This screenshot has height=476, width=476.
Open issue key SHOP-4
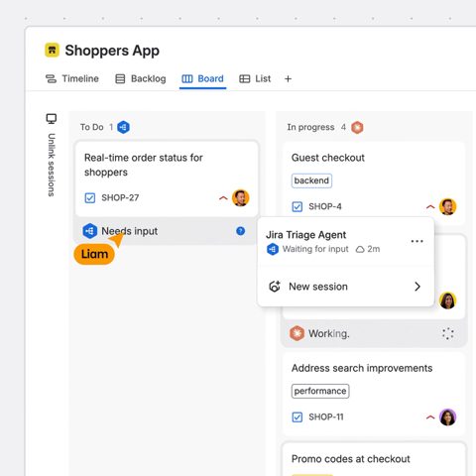tap(325, 206)
